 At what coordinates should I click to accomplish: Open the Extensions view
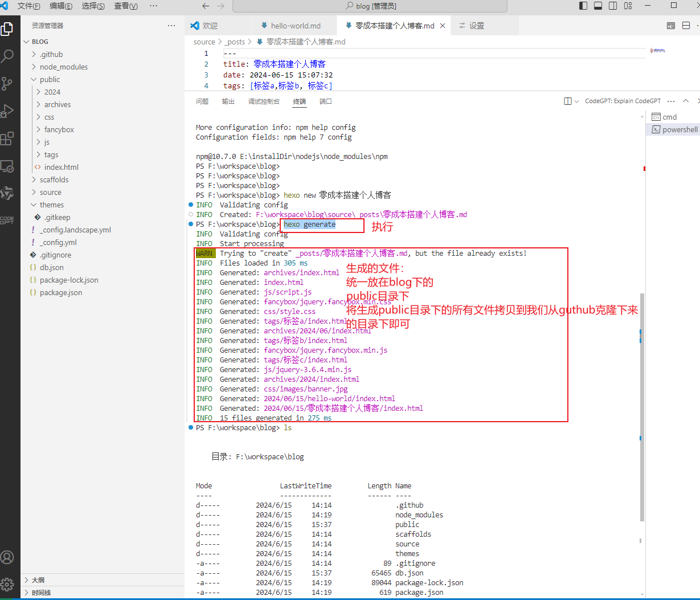pos(7,138)
